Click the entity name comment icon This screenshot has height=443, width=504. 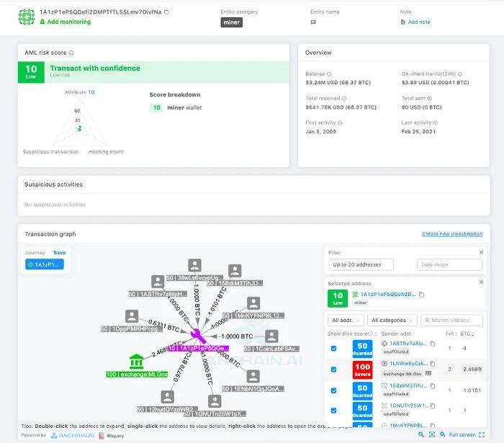(x=313, y=22)
